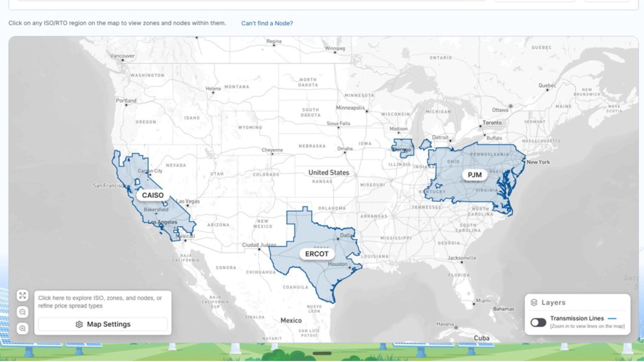Click the "Sioux Falls" city label
Image resolution: width=644 pixels, height=362 pixels.
click(x=338, y=123)
